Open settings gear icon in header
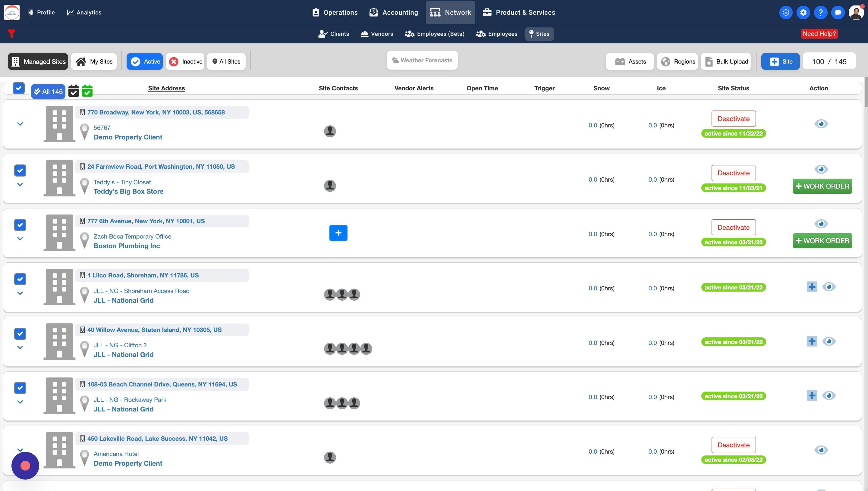The width and height of the screenshot is (868, 491). 803,12
